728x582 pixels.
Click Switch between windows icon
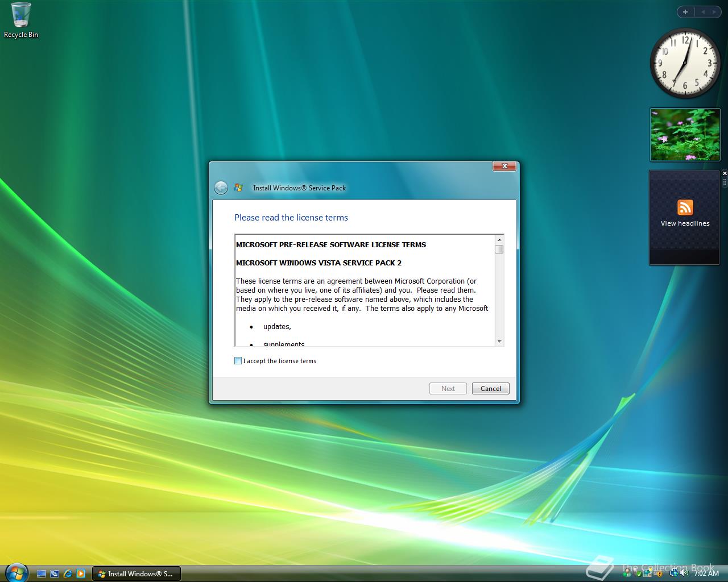point(55,573)
